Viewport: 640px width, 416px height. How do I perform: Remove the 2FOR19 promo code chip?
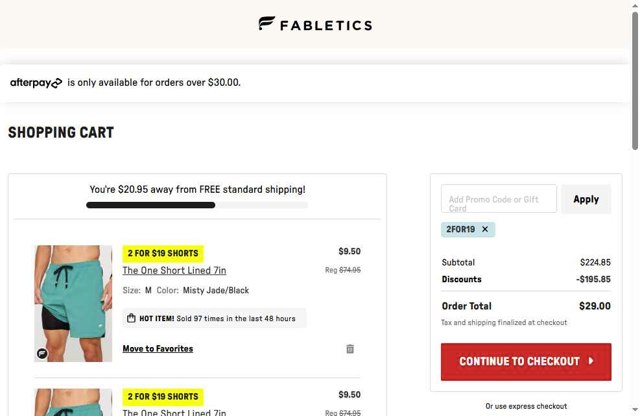pyautogui.click(x=485, y=229)
